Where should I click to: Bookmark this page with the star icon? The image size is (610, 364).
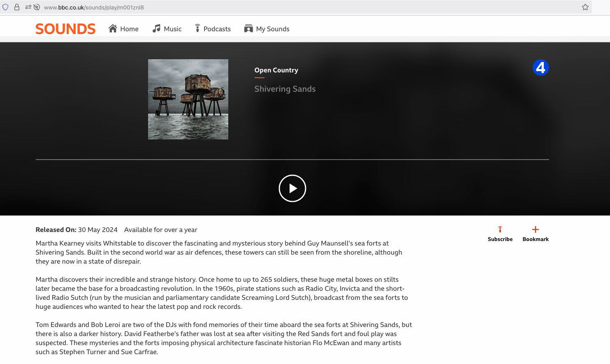point(585,7)
